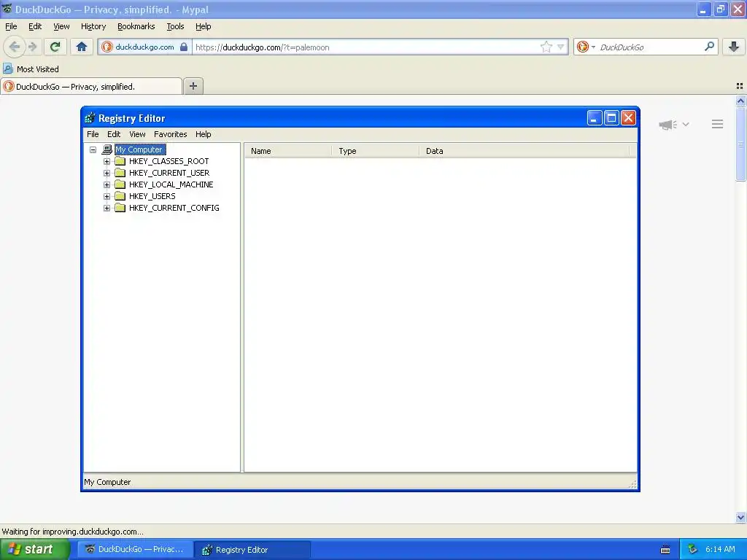
Task: Select HKEY_LOCAL_MACHINE text label
Action: point(171,184)
